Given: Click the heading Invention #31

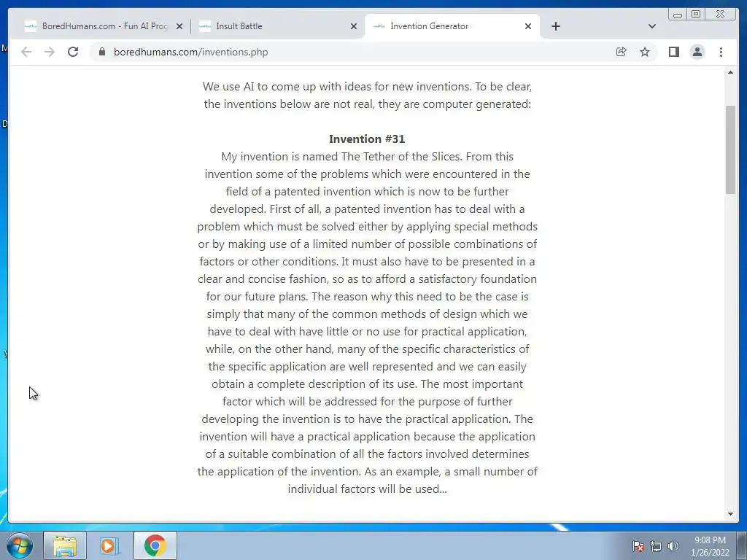Looking at the screenshot, I should [x=367, y=139].
